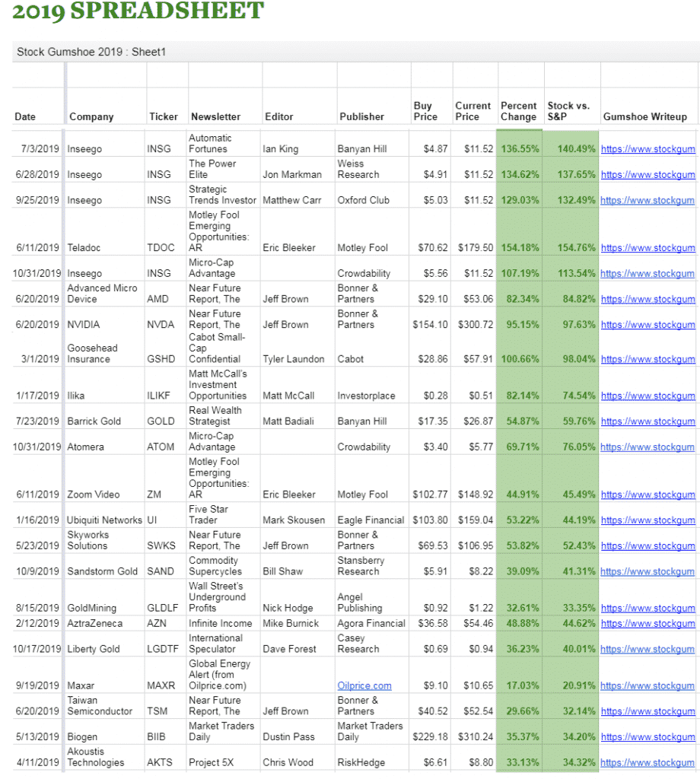Open the writeup link for Maxar row
700x779 pixels.
647,685
